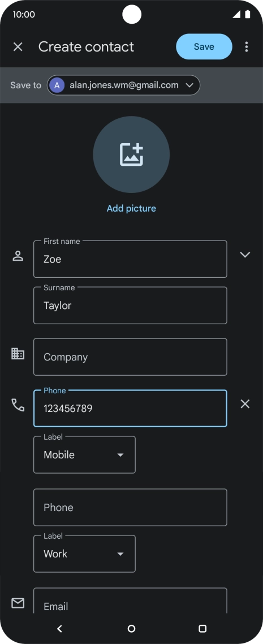Open the three-dot overflow menu

point(246,47)
